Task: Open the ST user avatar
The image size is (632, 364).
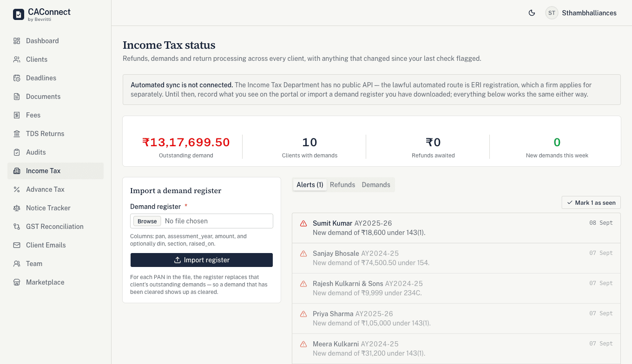Action: 552,13
